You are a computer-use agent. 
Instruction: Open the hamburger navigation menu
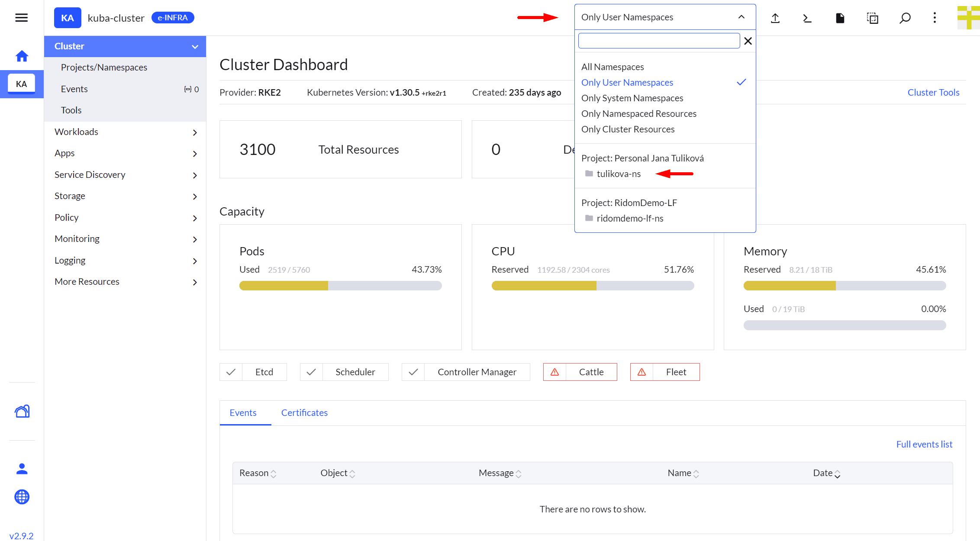coord(21,18)
